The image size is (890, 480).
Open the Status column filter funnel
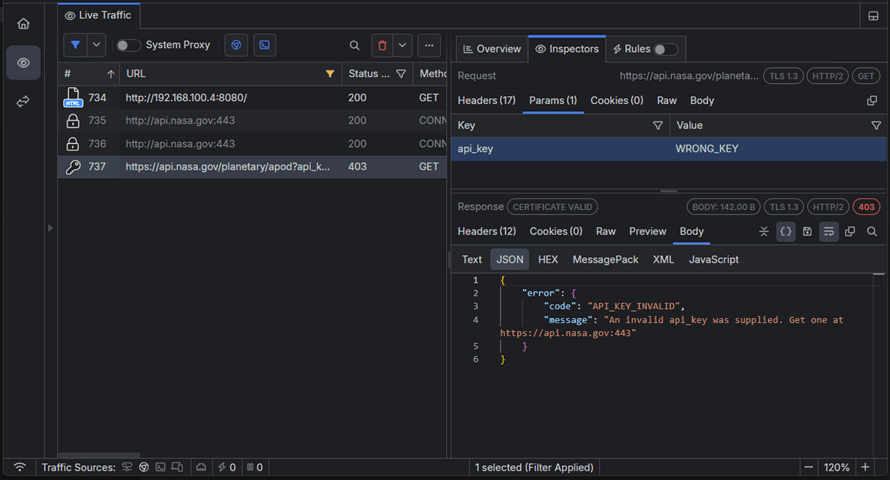tap(401, 74)
